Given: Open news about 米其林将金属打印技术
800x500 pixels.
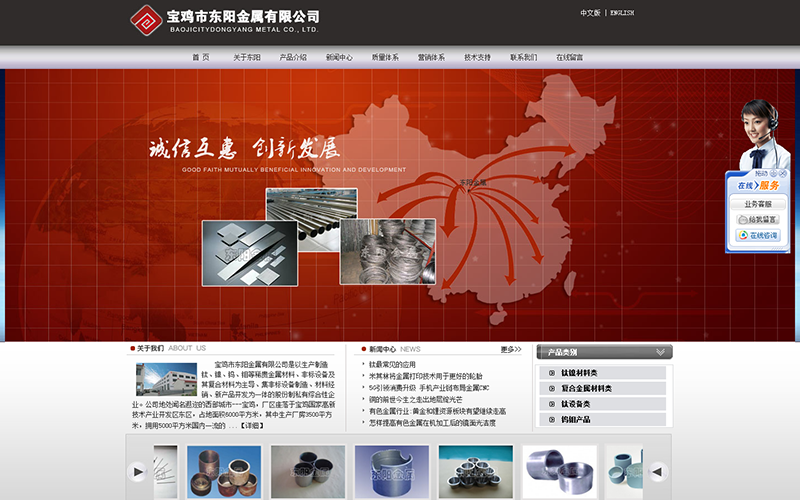Looking at the screenshot, I should tap(426, 376).
